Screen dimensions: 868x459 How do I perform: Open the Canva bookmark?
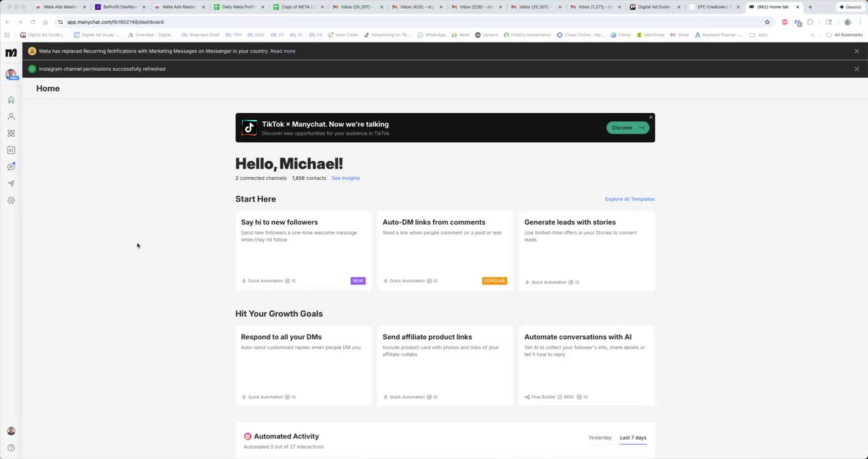point(621,35)
